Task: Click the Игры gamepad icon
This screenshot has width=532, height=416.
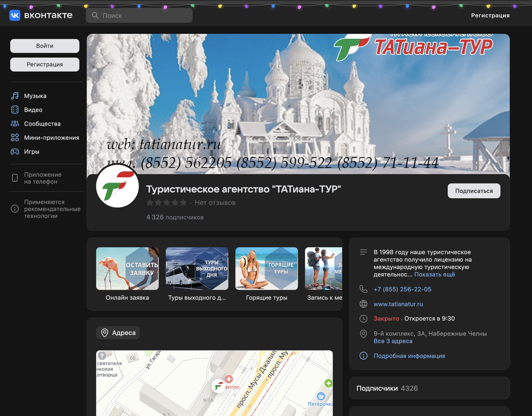Action: pos(15,152)
